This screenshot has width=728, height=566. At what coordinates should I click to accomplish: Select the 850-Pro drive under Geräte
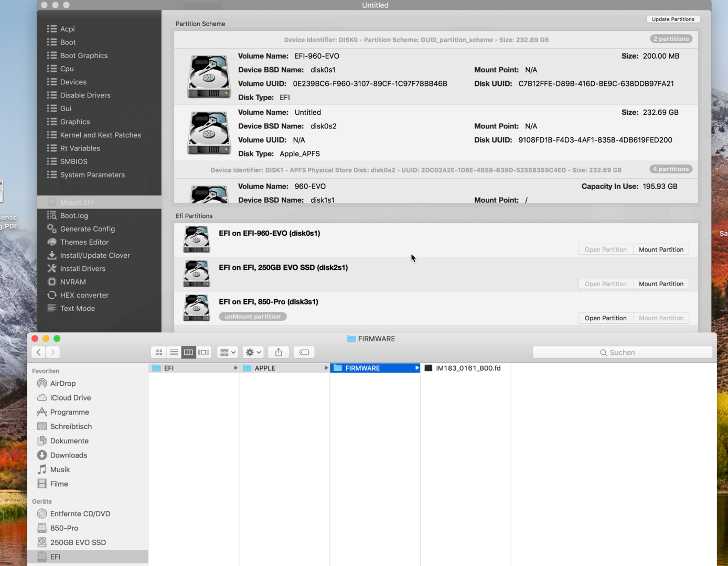coord(64,528)
